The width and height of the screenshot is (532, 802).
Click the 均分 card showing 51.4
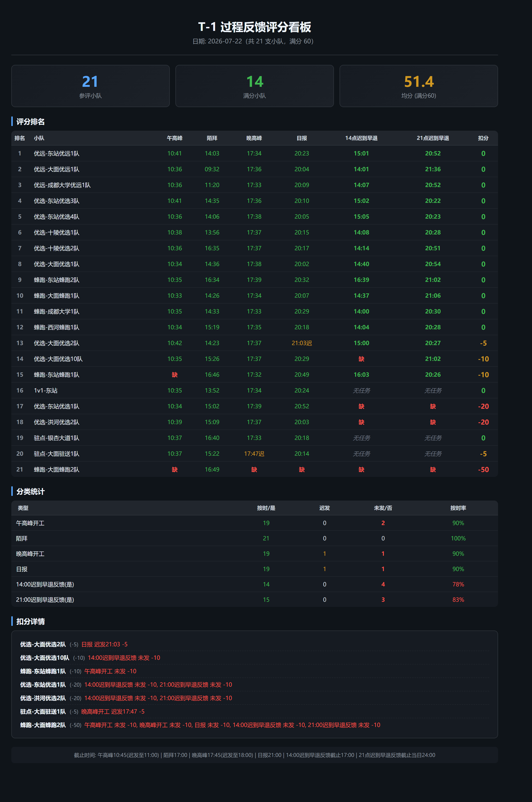click(419, 86)
